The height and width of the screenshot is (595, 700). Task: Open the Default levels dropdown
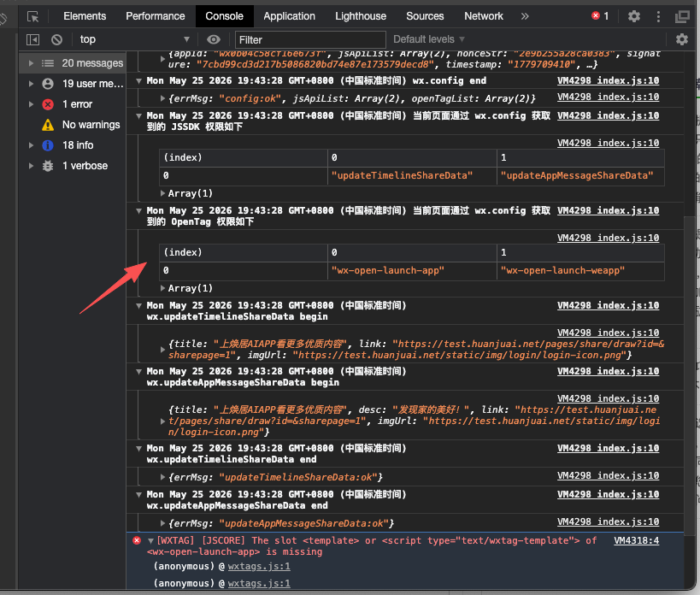click(428, 39)
